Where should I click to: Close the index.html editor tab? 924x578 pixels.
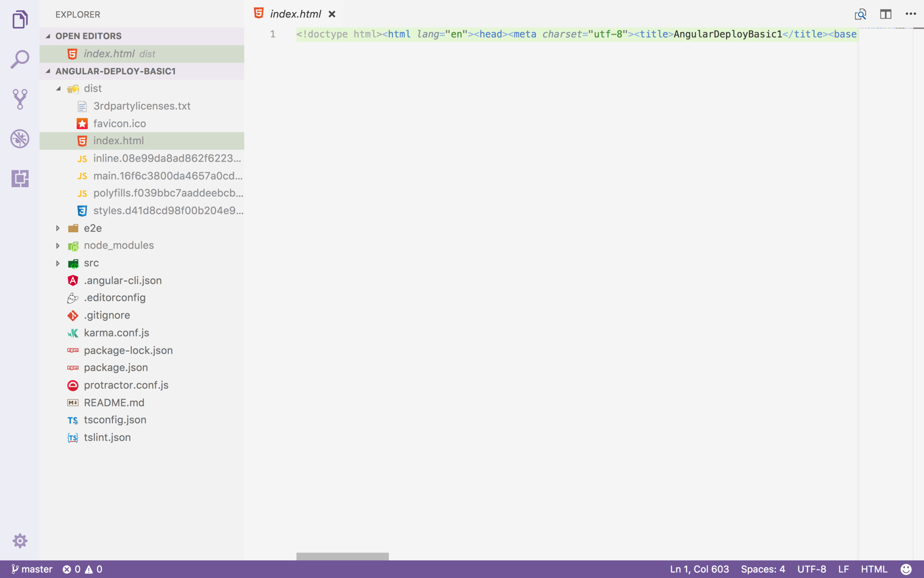click(x=332, y=14)
